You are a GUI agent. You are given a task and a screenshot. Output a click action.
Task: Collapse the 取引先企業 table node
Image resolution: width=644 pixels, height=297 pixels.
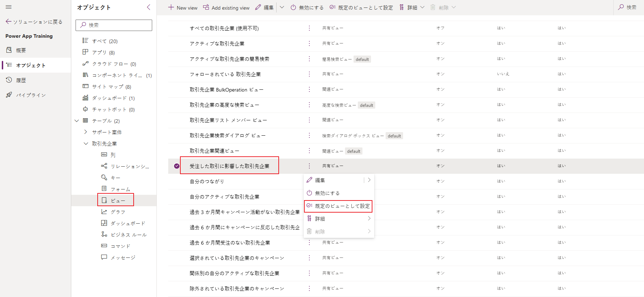point(86,144)
